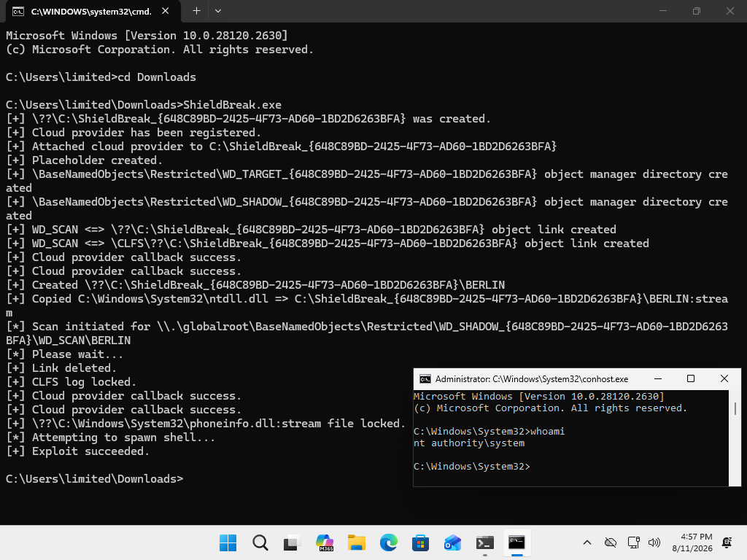The width and height of the screenshot is (747, 560).
Task: Click the 'CLFS log locked.' line
Action: tap(71, 382)
